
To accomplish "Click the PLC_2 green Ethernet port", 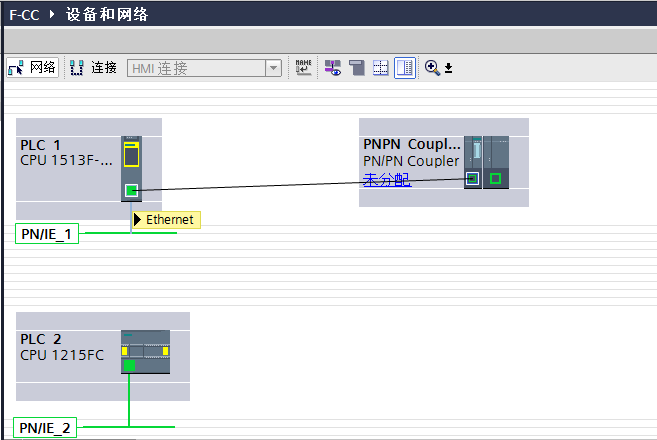I will 129,365.
